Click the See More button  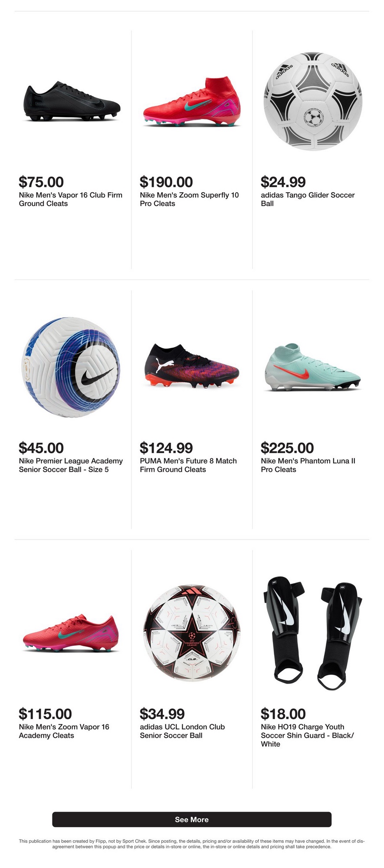pos(192,819)
